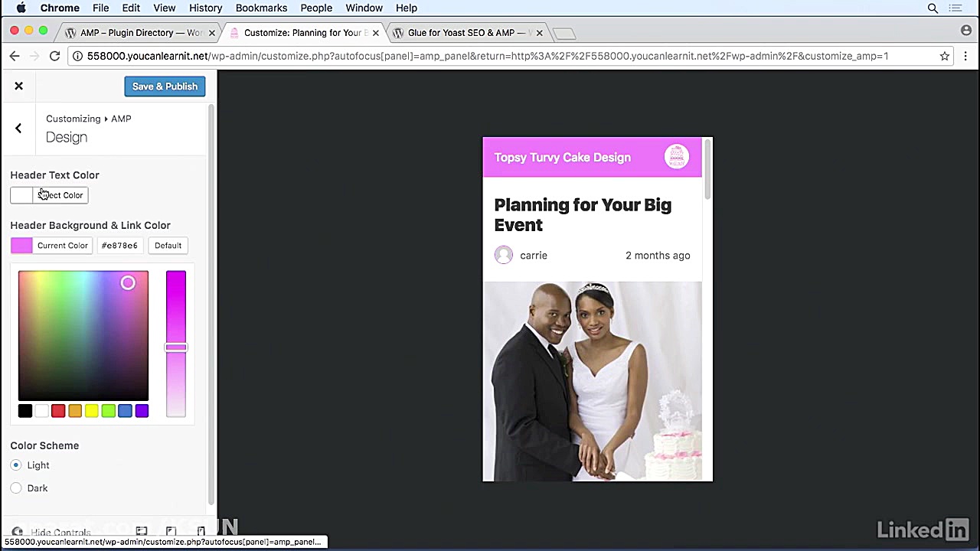Click the wedding couple photo in the preview

(x=592, y=381)
